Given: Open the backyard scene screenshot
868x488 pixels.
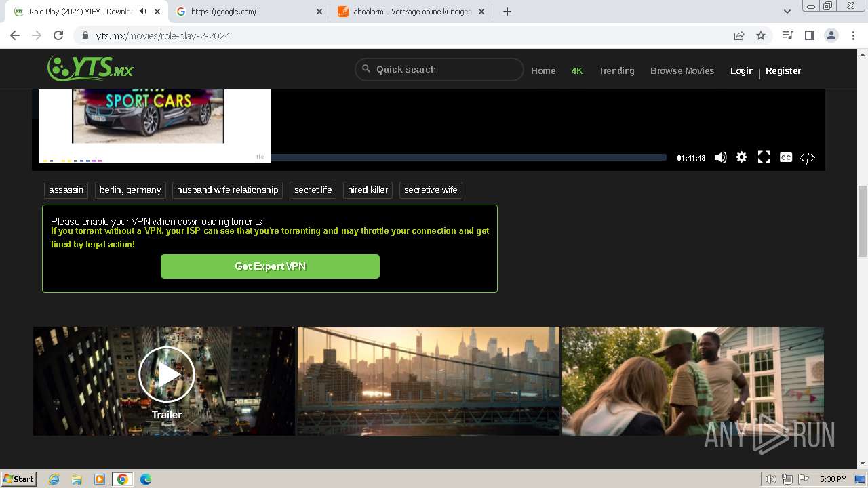Looking at the screenshot, I should pos(693,381).
